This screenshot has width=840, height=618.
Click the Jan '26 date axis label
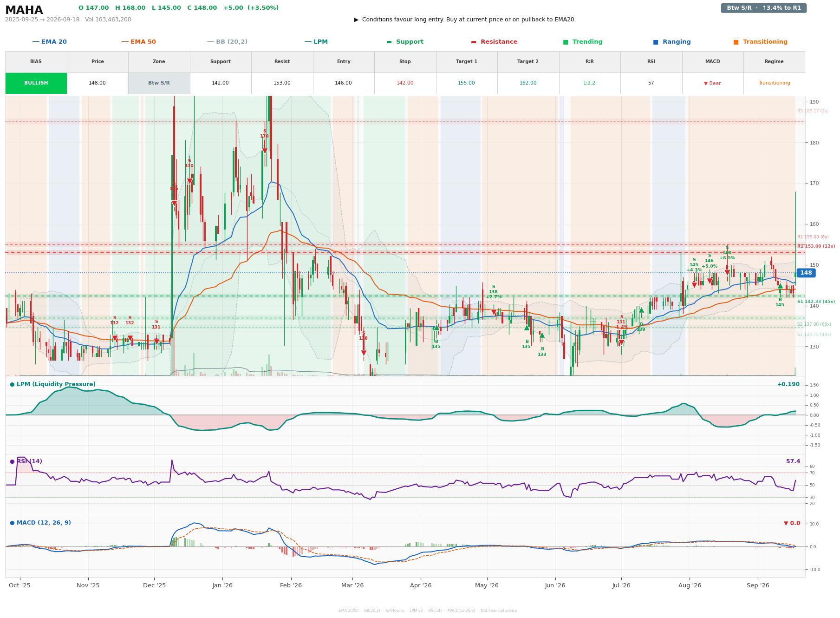point(222,585)
